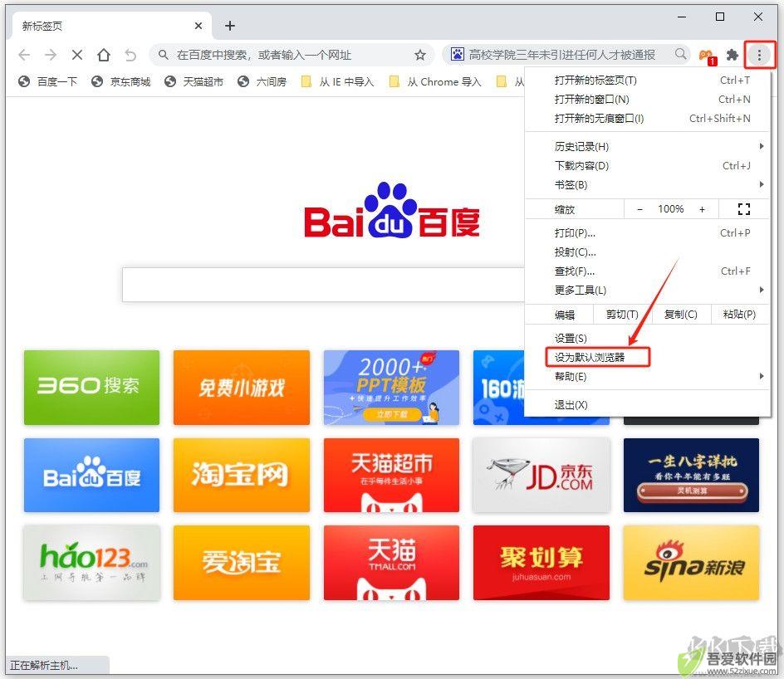Open the 爱淘宝 tile
The image size is (784, 679).
point(242,563)
